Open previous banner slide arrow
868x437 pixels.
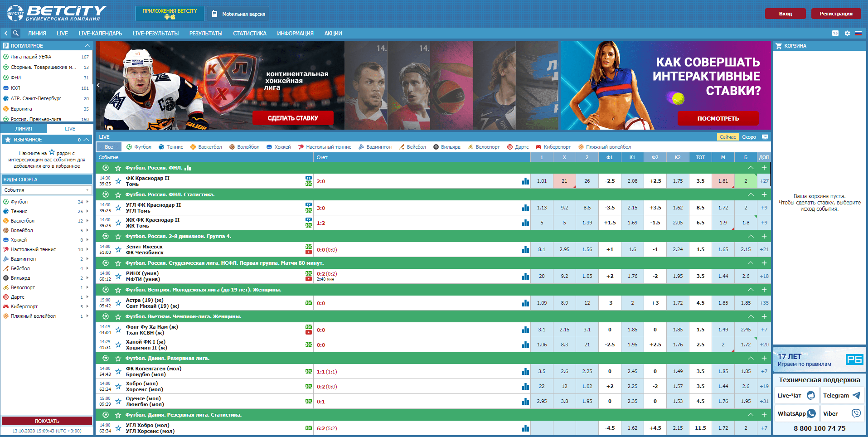click(98, 85)
